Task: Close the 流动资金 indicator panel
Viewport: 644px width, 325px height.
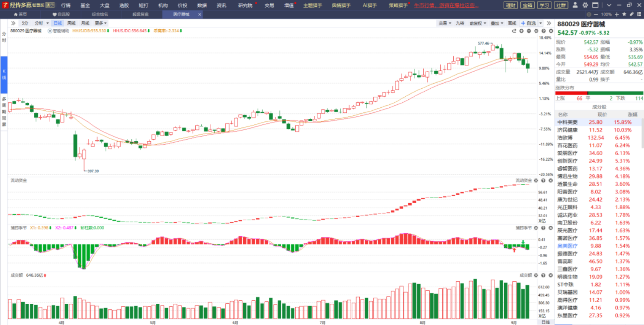Action: 551,180
